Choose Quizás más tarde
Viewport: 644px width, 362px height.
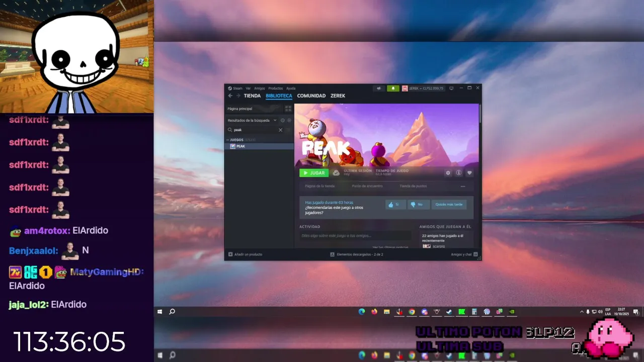coord(449,204)
